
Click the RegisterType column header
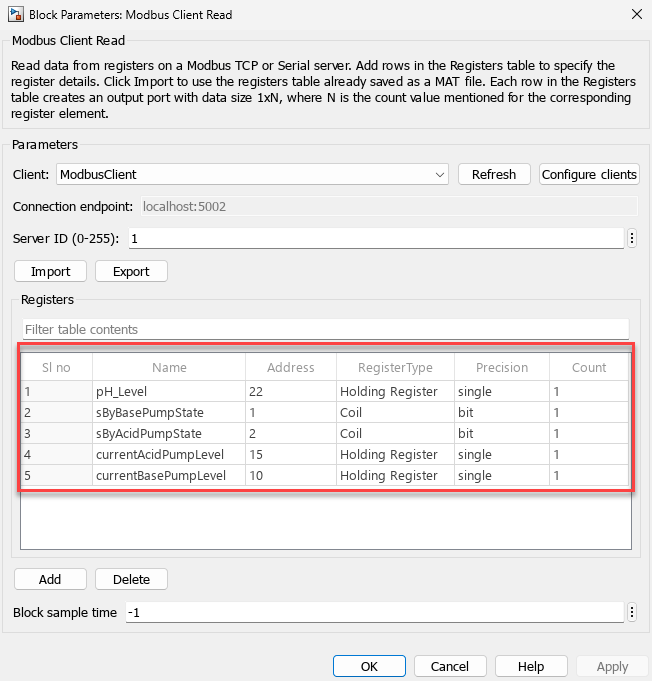[x=394, y=367]
